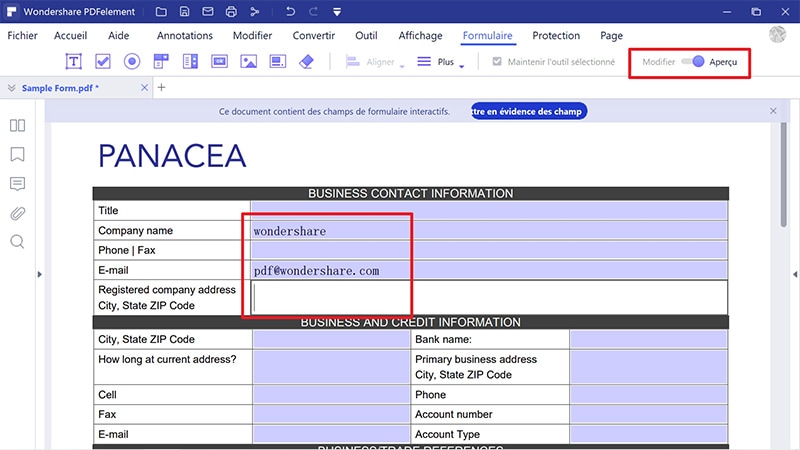
Task: Expand the tab list chevron
Action: [x=11, y=88]
